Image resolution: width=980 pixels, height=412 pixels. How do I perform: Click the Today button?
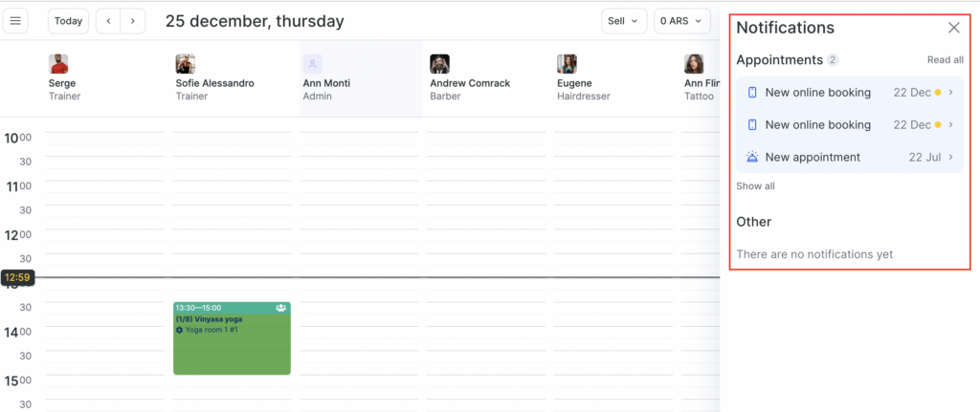click(x=68, y=21)
